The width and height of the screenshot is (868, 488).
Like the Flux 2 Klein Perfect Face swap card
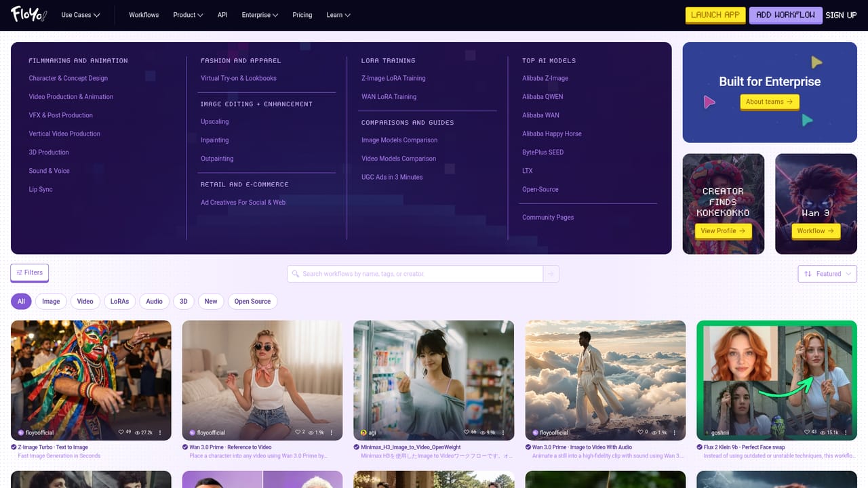point(806,432)
